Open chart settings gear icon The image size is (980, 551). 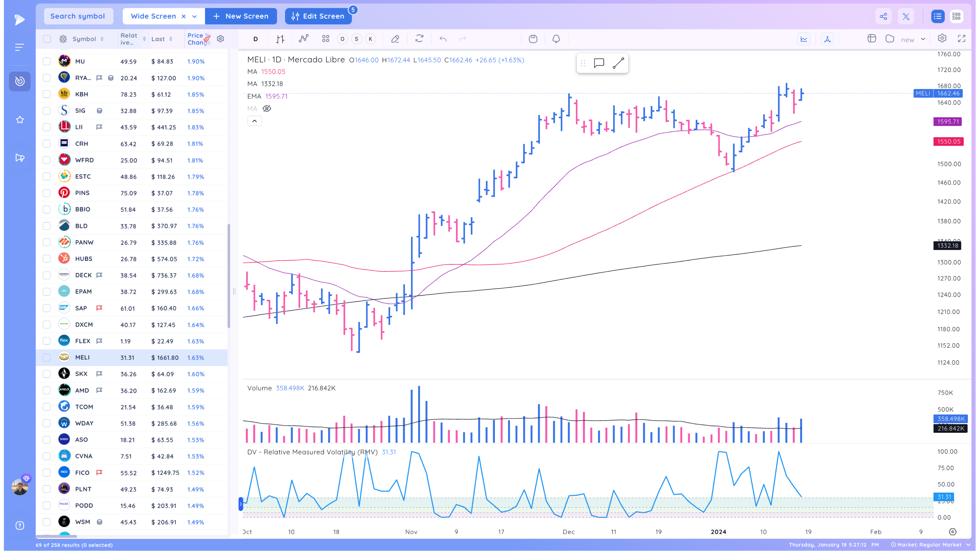[x=942, y=38]
